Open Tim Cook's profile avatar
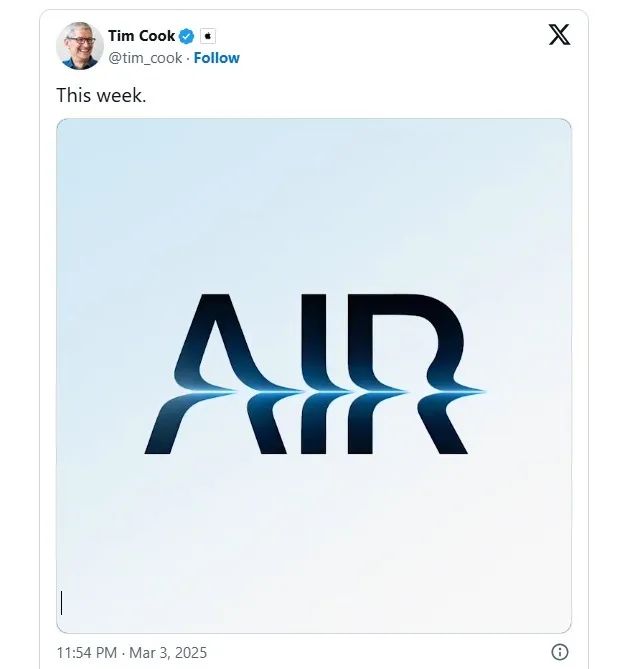Viewport: 623px width, 669px height. 80,46
